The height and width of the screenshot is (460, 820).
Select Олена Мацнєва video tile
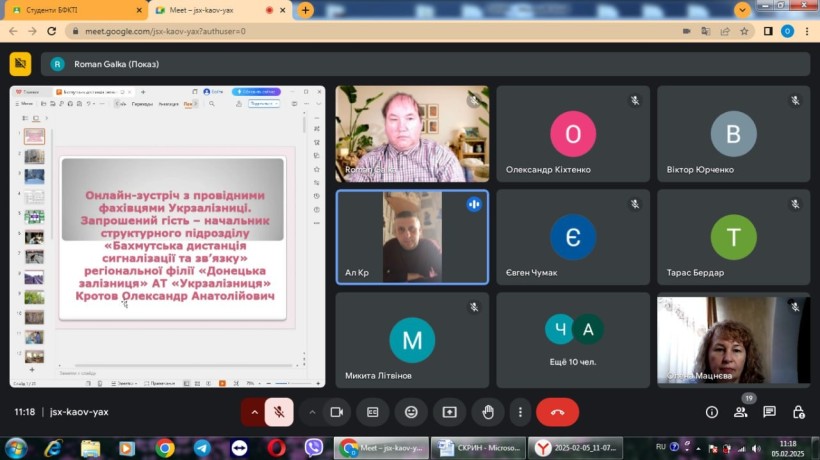pos(734,340)
